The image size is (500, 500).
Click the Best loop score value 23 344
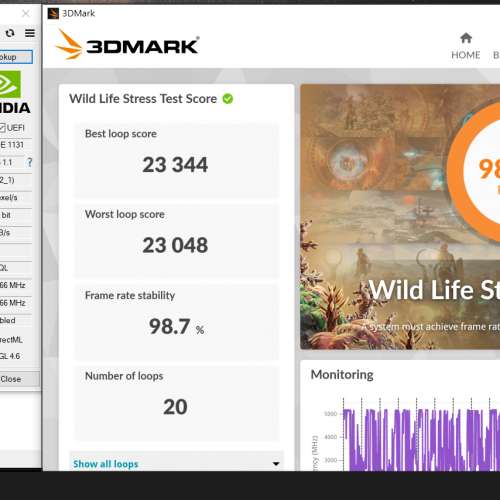click(x=175, y=165)
